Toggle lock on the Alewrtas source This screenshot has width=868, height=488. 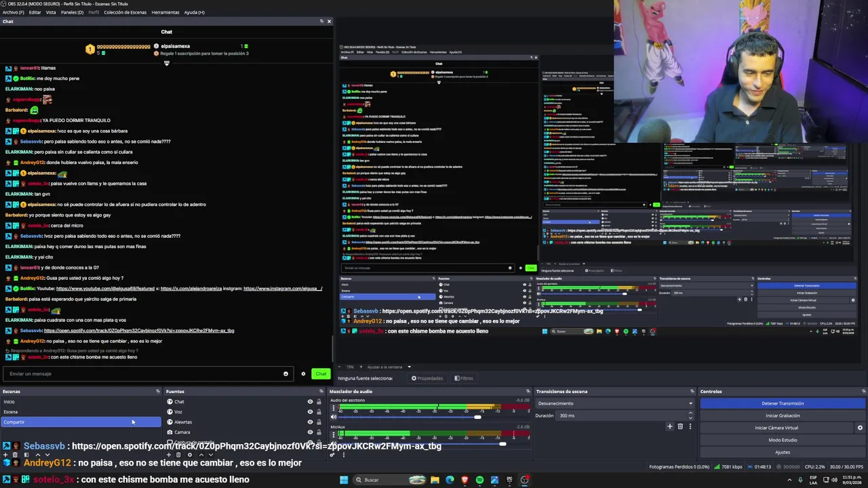[x=319, y=422]
